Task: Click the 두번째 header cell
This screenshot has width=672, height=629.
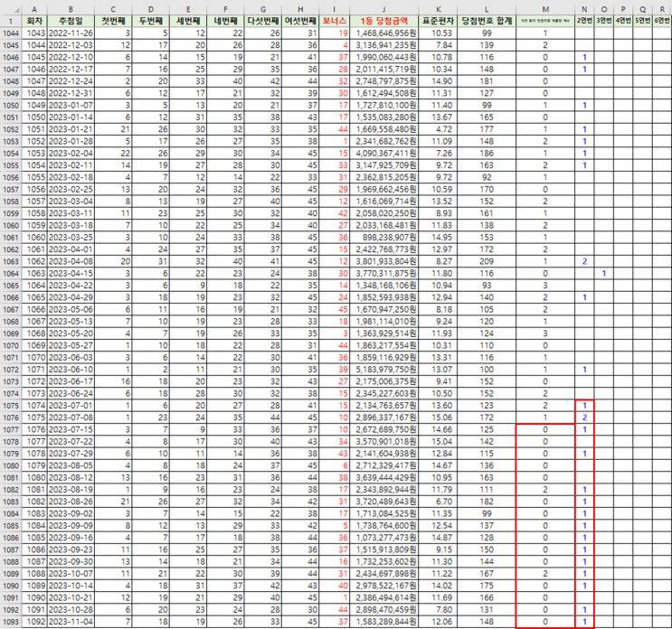Action: tap(151, 21)
